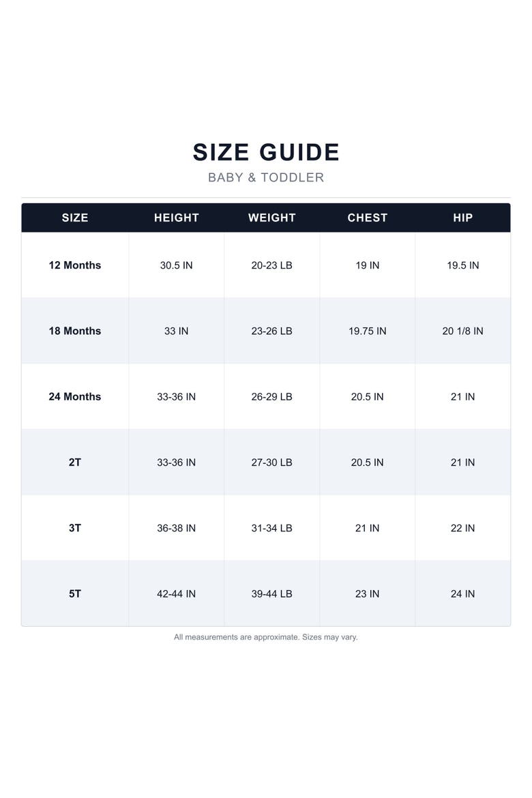Viewport: 532px width, 798px height.
Task: Select the 2T size row label
Action: pyautogui.click(x=75, y=462)
